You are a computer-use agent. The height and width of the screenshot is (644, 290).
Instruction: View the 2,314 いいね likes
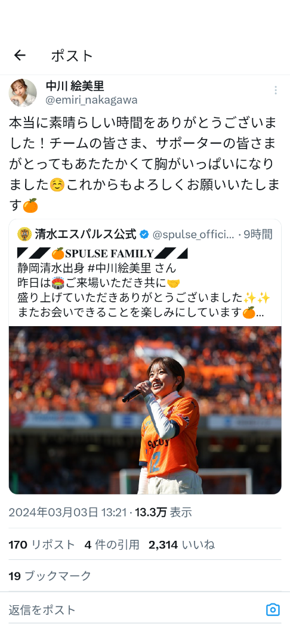tap(181, 545)
